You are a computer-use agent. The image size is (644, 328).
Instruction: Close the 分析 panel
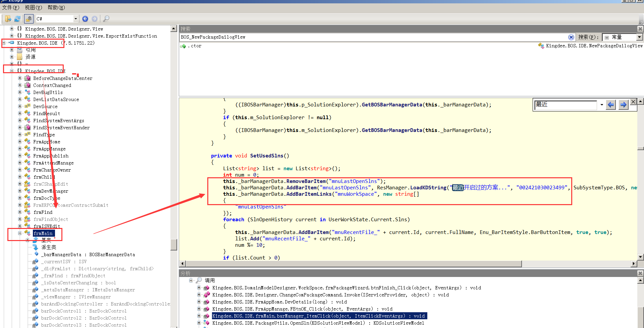pos(640,273)
